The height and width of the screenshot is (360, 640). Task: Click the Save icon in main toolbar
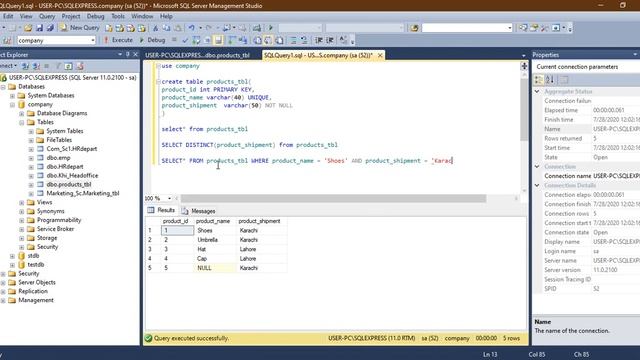[39, 28]
